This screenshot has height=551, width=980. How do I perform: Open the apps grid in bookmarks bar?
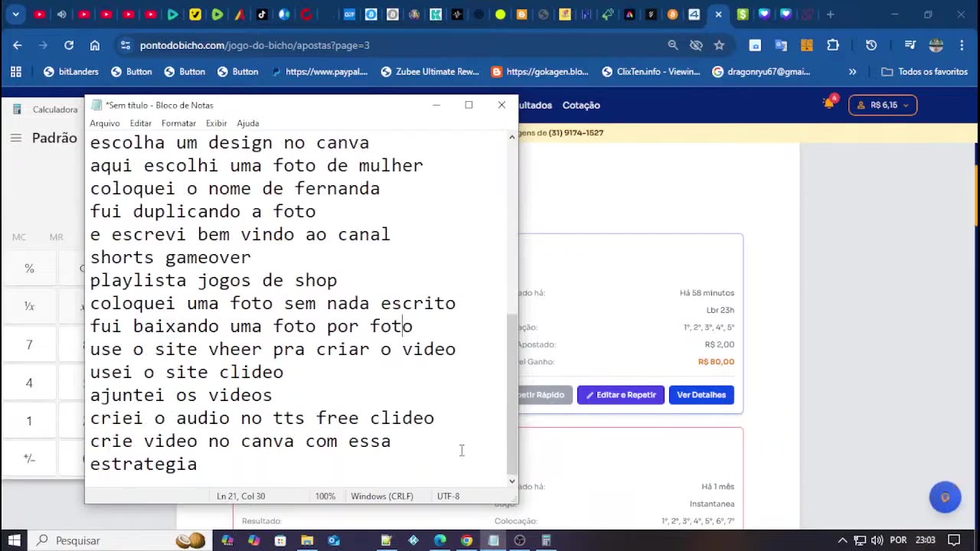click(15, 71)
